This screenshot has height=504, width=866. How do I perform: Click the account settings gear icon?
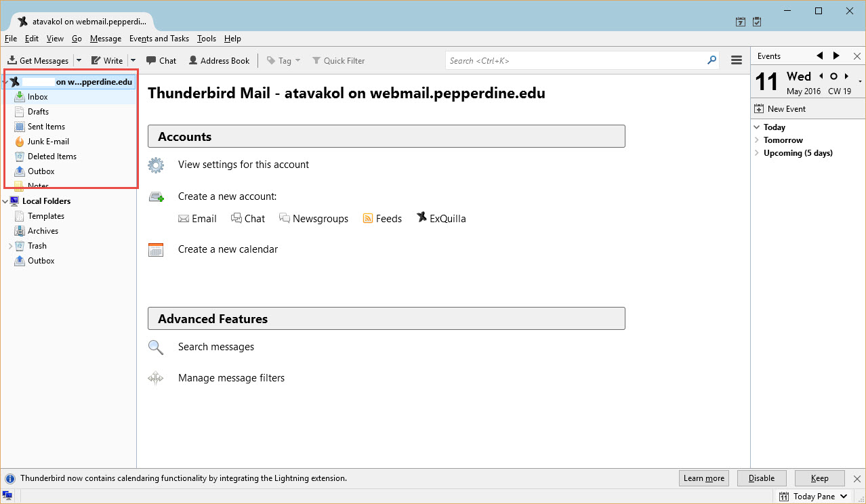(x=156, y=165)
